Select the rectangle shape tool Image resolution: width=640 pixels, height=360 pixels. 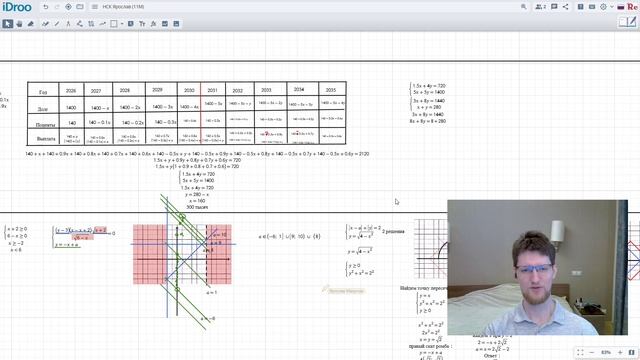click(x=114, y=24)
